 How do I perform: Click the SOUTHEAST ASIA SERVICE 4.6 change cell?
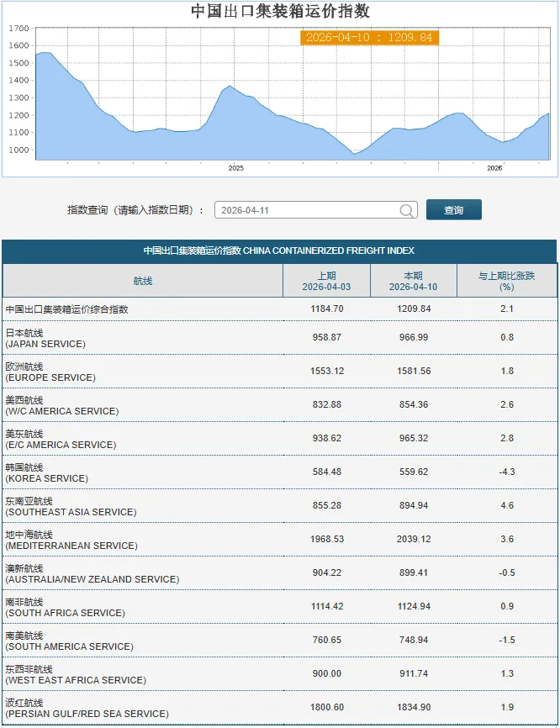506,506
